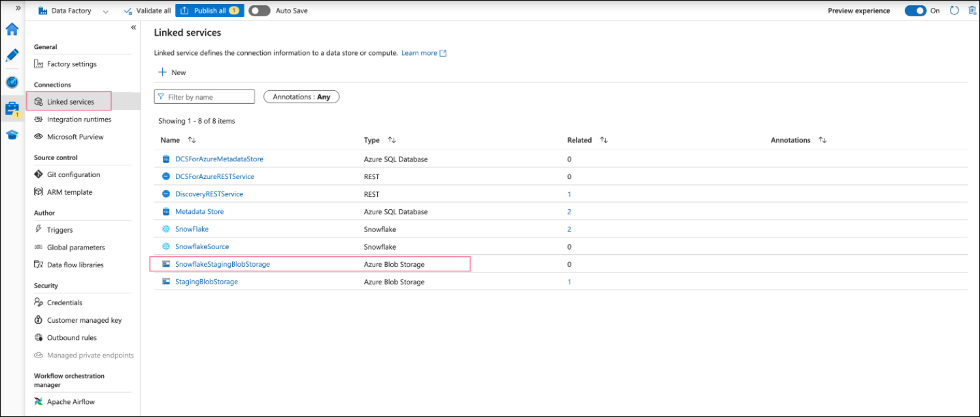
Task: Open the DCSForAzureRESTService linked service
Action: 214,176
